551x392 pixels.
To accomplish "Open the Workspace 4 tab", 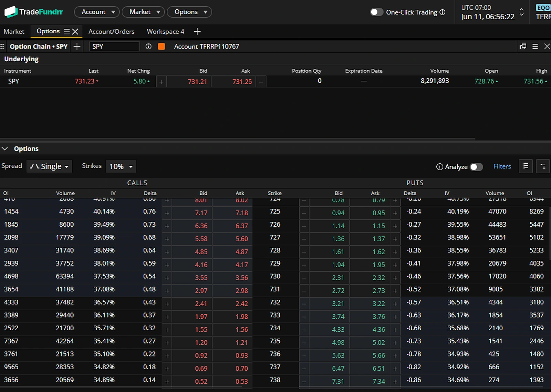I will pyautogui.click(x=166, y=31).
